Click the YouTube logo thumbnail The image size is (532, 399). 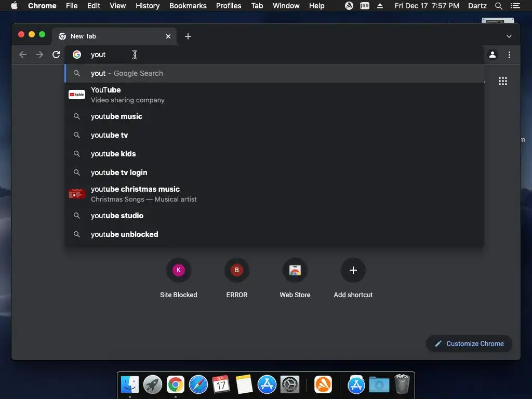coord(77,95)
